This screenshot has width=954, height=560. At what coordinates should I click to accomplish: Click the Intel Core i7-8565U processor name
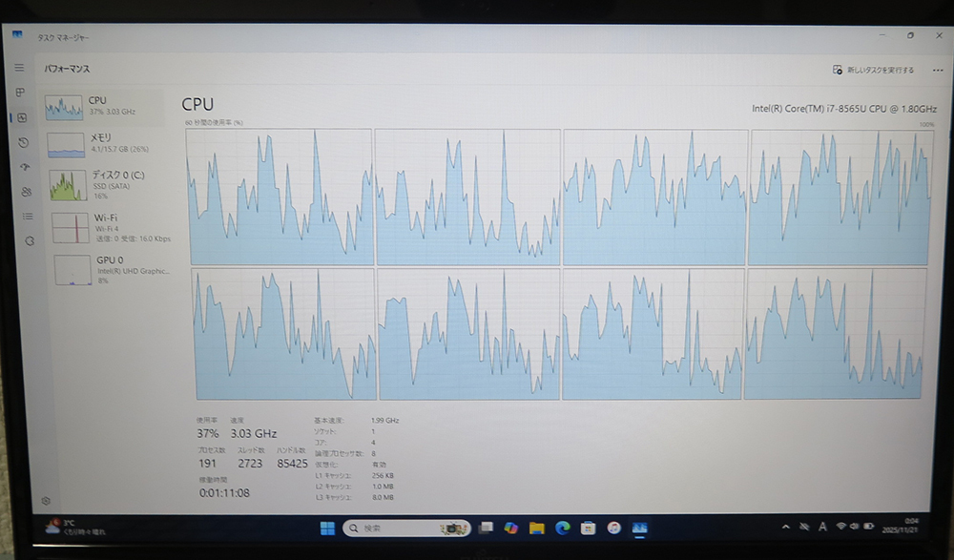[x=844, y=109]
